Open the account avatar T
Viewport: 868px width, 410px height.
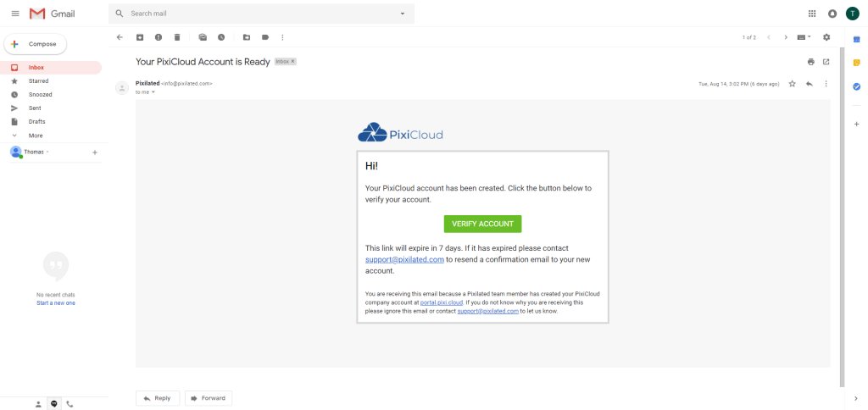pos(853,14)
